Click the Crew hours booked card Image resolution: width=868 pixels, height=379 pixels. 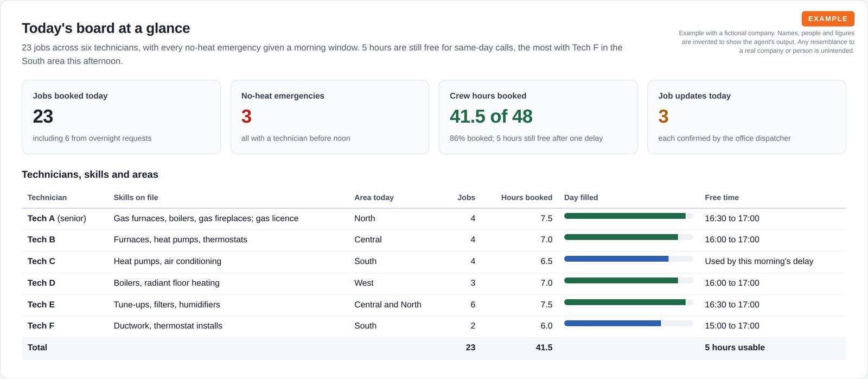tap(538, 117)
